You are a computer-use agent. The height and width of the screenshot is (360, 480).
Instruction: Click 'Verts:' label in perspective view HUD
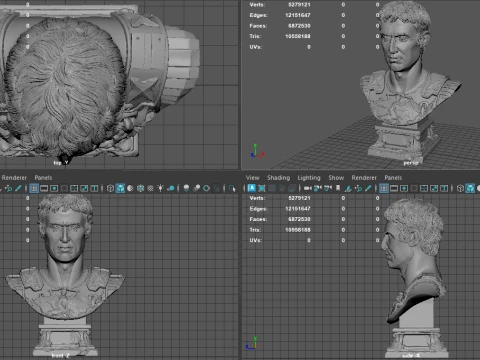[x=257, y=5]
